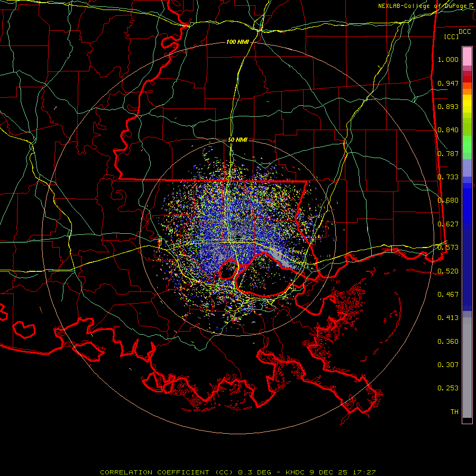This screenshot has height=476, width=476.
Task: Click the Correlation Coefficient caption at the bottom
Action: 238,472
